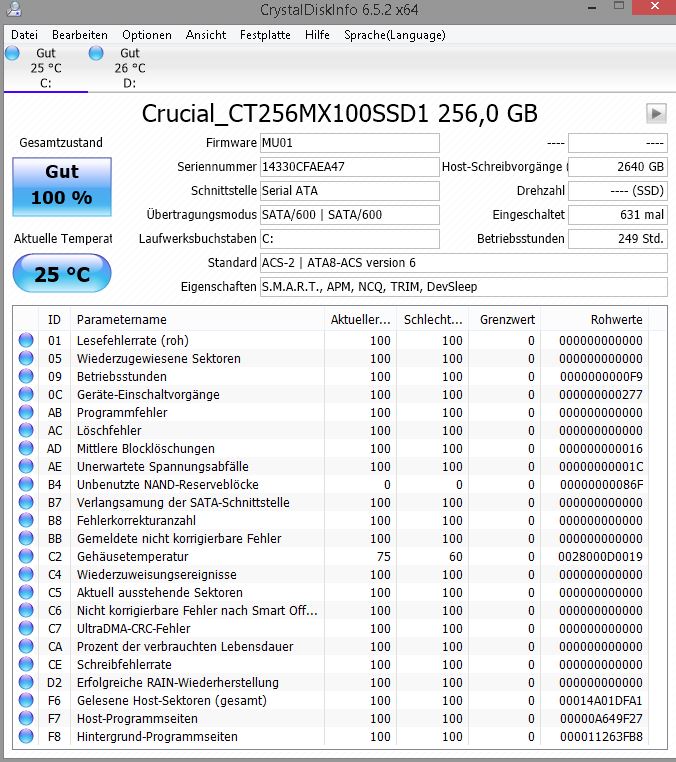Click status icon of Wiederzugewiesene Sektoren row
The width and height of the screenshot is (676, 762).
26,358
